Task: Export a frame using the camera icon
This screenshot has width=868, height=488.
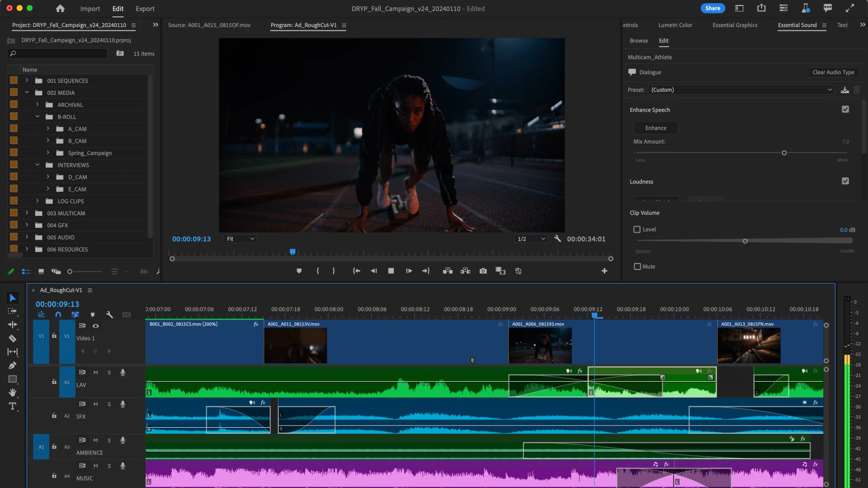Action: pyautogui.click(x=482, y=271)
